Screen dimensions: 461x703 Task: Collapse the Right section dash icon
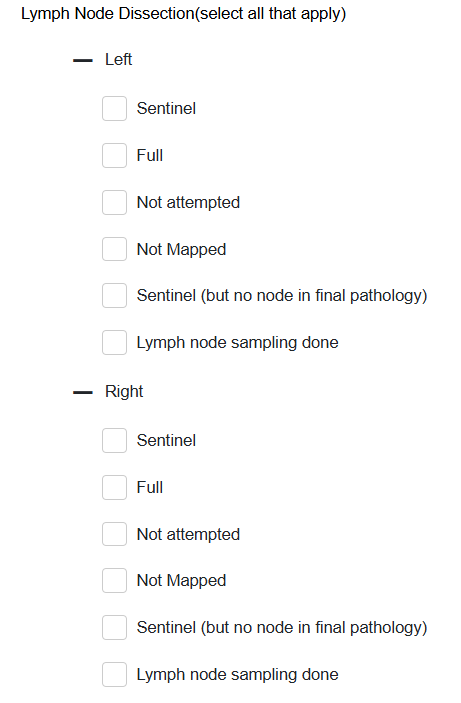tap(83, 392)
